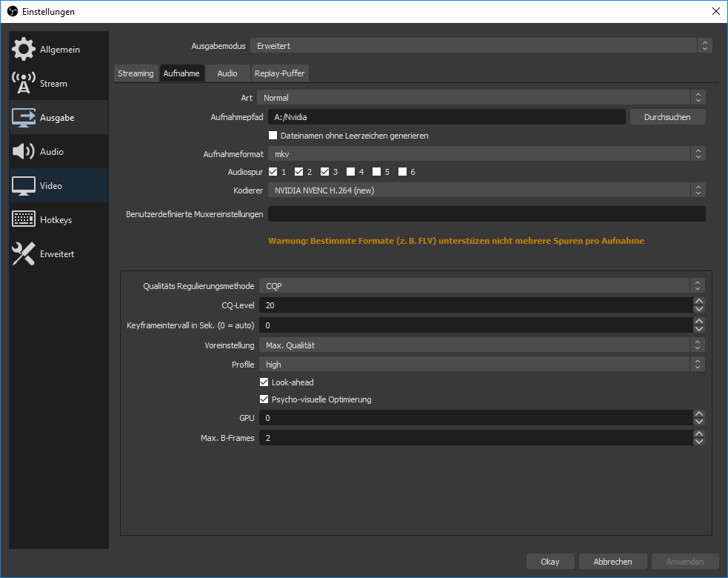Click the Durchsuchen button
The width and height of the screenshot is (728, 578).
pyautogui.click(x=668, y=117)
